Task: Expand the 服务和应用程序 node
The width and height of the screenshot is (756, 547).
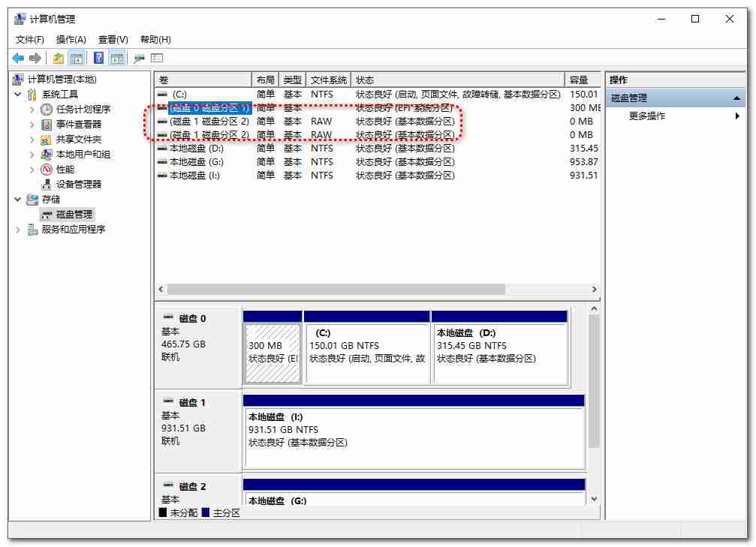Action: coord(18,230)
